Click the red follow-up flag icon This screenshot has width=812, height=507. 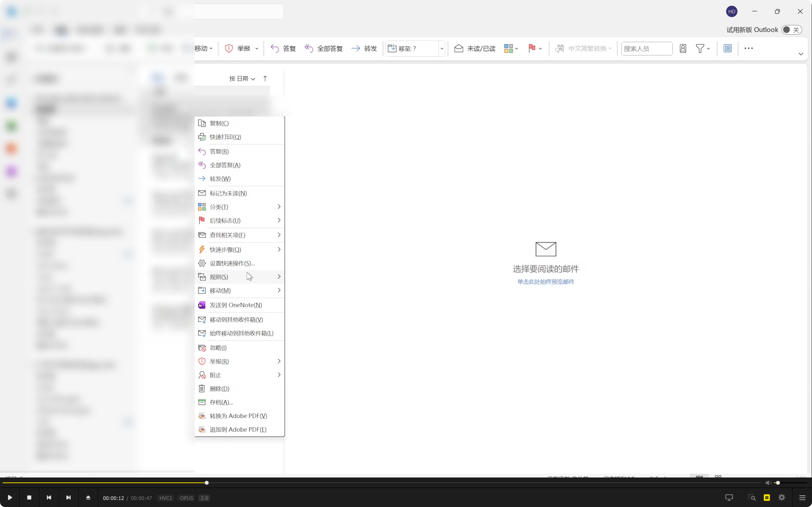[x=532, y=48]
